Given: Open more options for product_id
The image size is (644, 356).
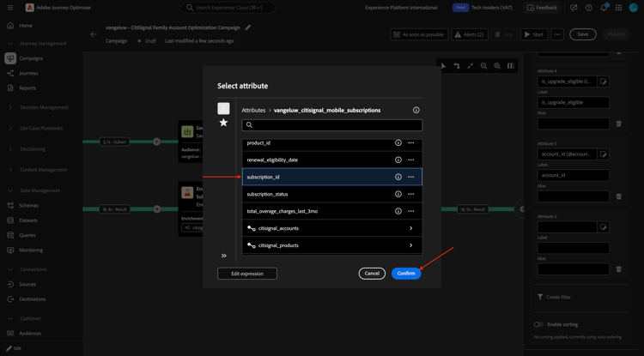Looking at the screenshot, I should (x=410, y=142).
